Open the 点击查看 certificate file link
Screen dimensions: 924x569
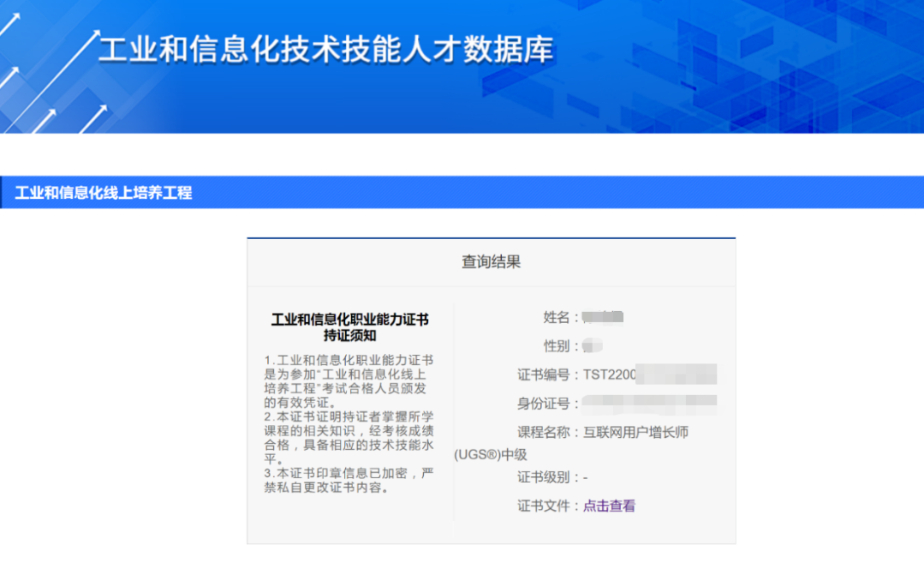point(609,506)
